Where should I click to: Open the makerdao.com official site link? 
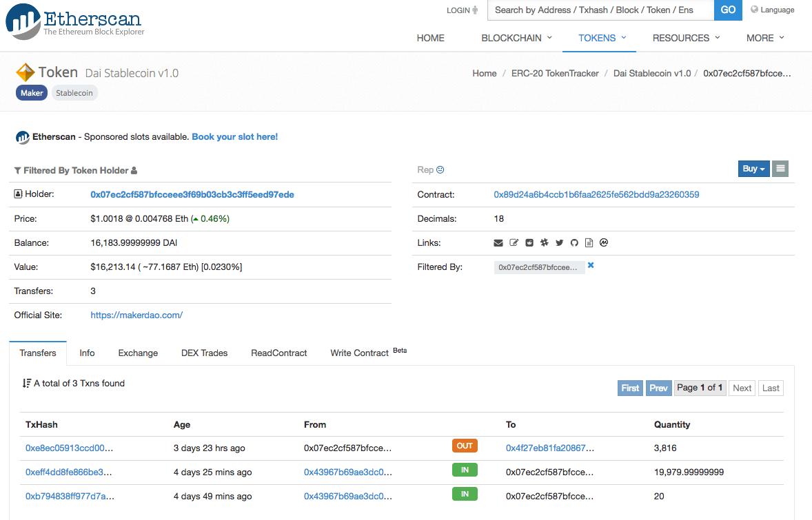136,315
